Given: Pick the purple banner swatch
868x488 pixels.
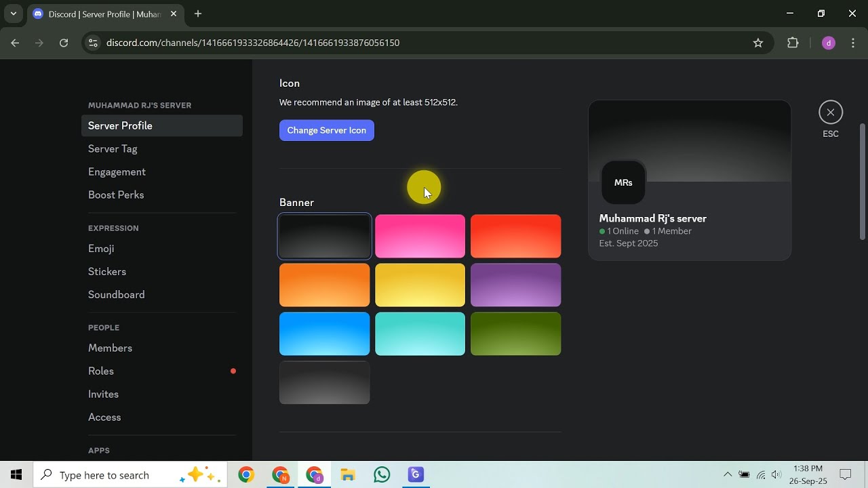Looking at the screenshot, I should (516, 285).
